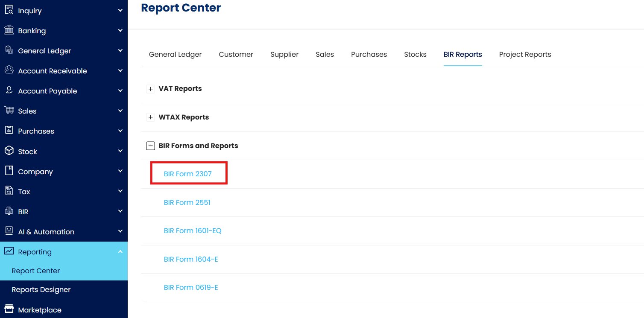This screenshot has width=644, height=318.
Task: Switch to the General Ledger tab
Action: 175,55
